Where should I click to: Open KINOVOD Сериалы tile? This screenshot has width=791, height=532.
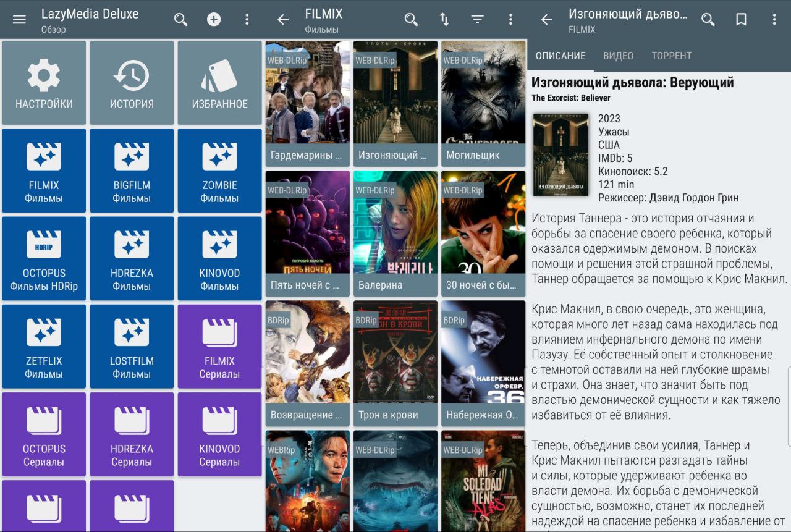pos(219,434)
